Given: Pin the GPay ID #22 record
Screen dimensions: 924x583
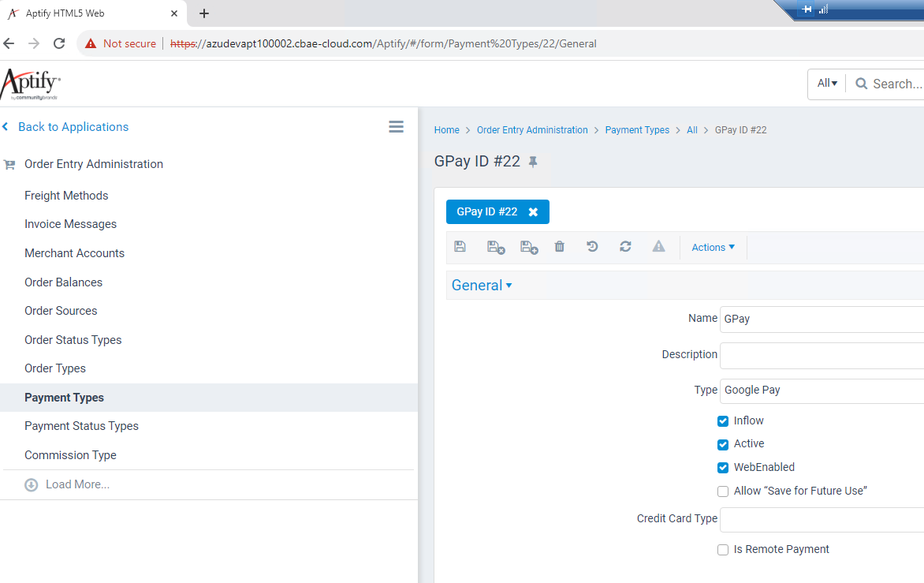Looking at the screenshot, I should pos(533,162).
